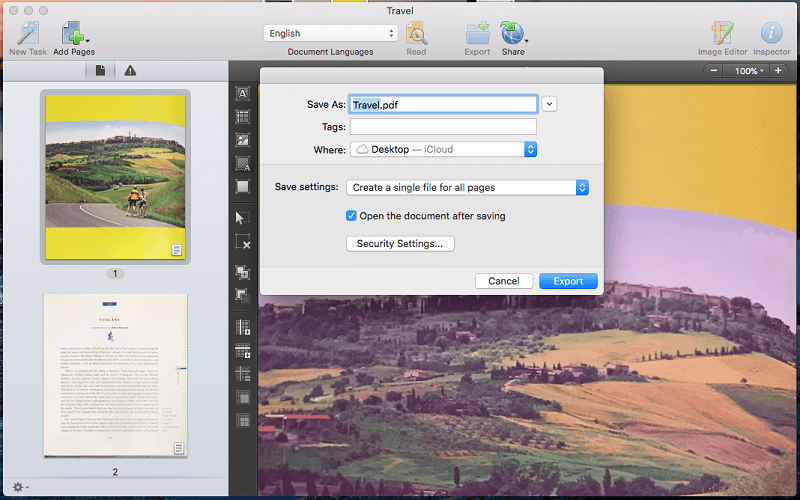Select the Delete Separator tool
This screenshot has width=800, height=500.
pos(243,374)
